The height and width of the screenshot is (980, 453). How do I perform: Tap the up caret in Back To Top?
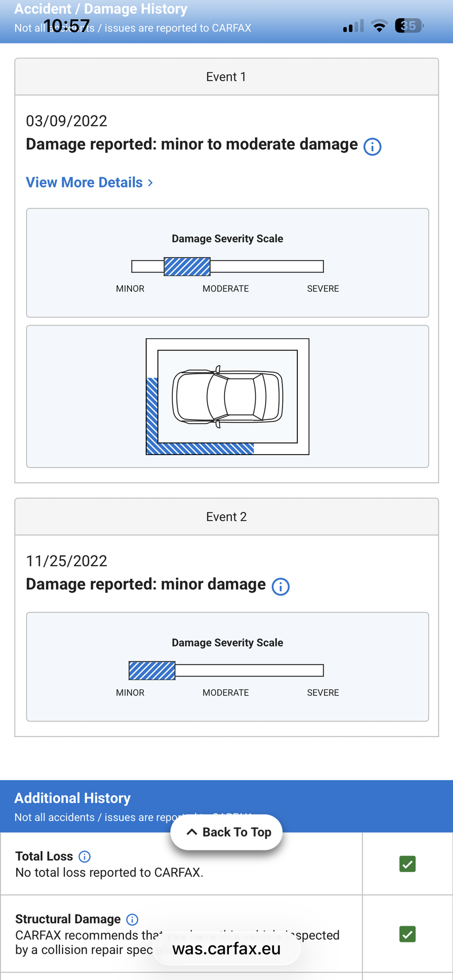(192, 832)
